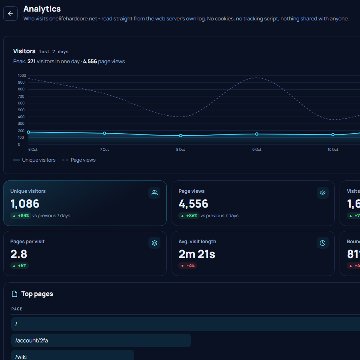Click the fifth data point on visitors line
This screenshot has width=360, height=360.
click(333, 135)
